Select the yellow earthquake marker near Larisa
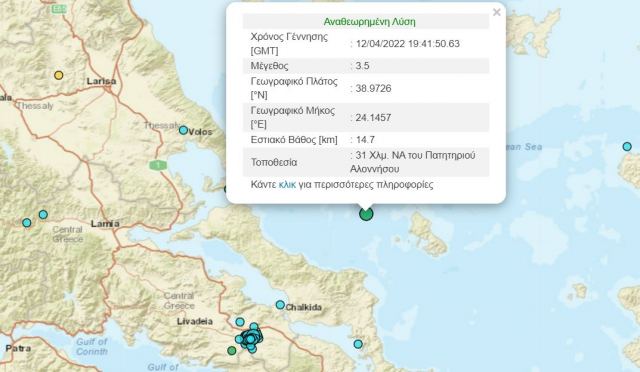This screenshot has height=372, width=640. pos(59,75)
